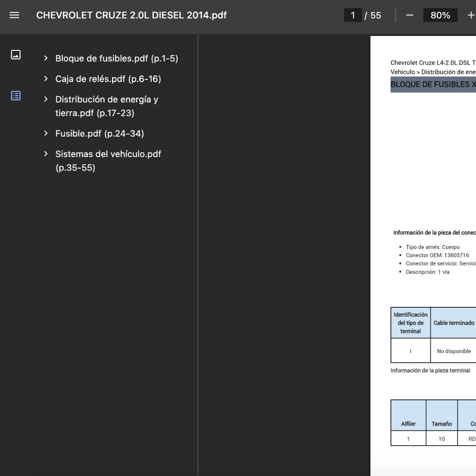The width and height of the screenshot is (476, 476).
Task: Toggle the sidebar hamburger menu
Action: (x=14, y=15)
